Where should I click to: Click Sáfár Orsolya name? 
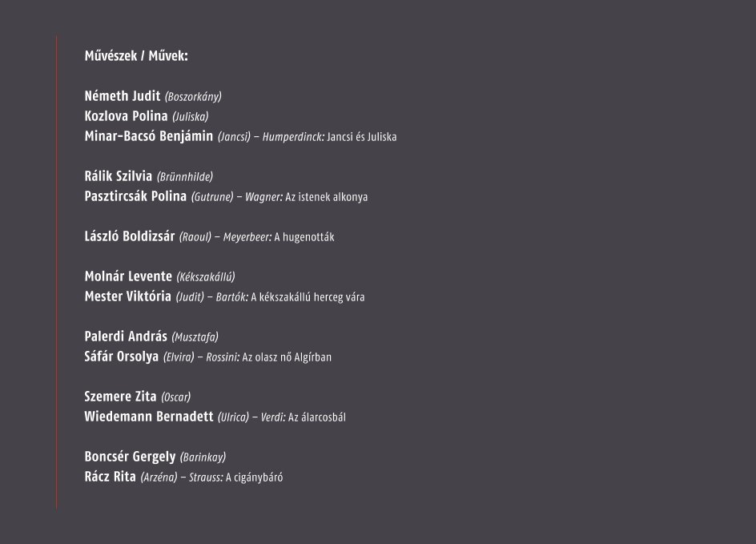[x=122, y=357]
